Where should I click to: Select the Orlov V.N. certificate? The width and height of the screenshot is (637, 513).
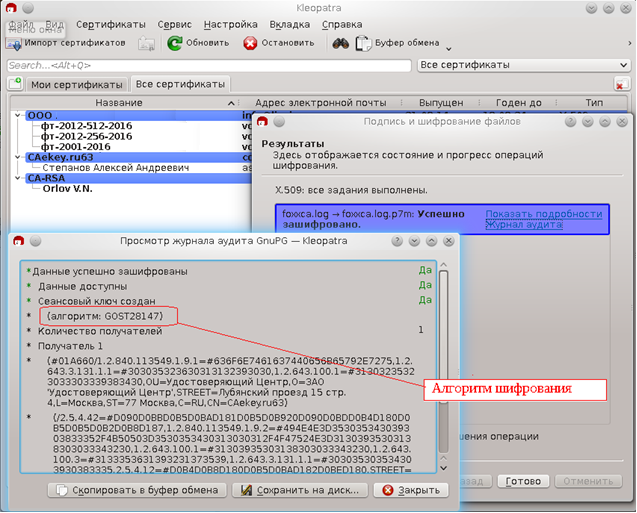67,188
